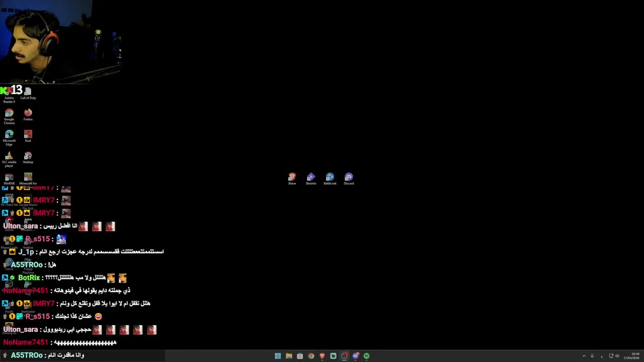This screenshot has width=644, height=362.
Task: Show hidden system tray icons chevron
Action: tap(584, 356)
